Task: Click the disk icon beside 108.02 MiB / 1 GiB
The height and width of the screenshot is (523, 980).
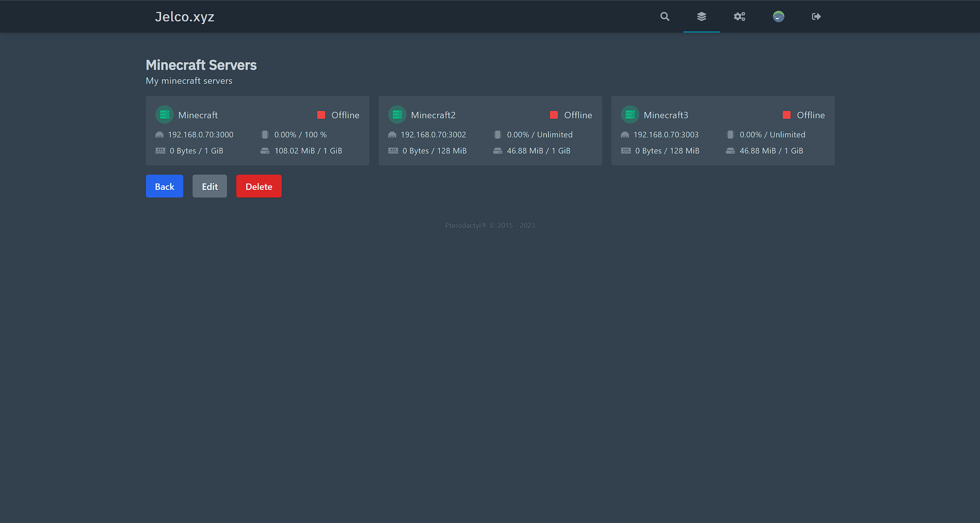Action: click(x=265, y=151)
